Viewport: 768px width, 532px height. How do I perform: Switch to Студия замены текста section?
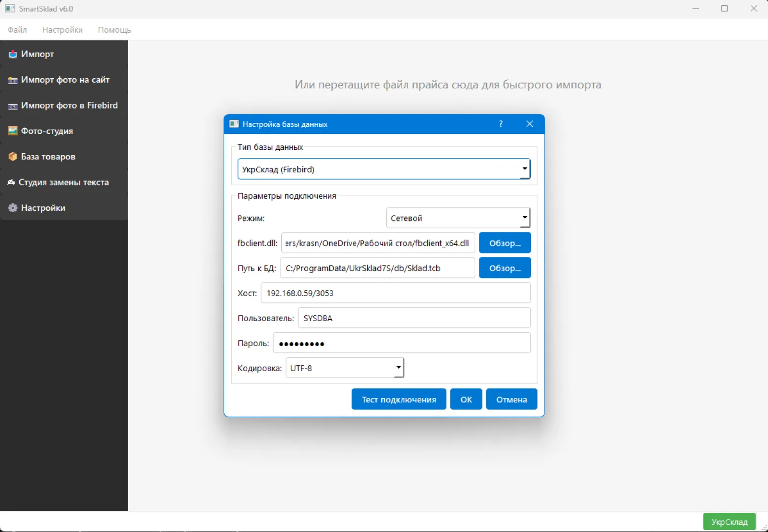64,182
